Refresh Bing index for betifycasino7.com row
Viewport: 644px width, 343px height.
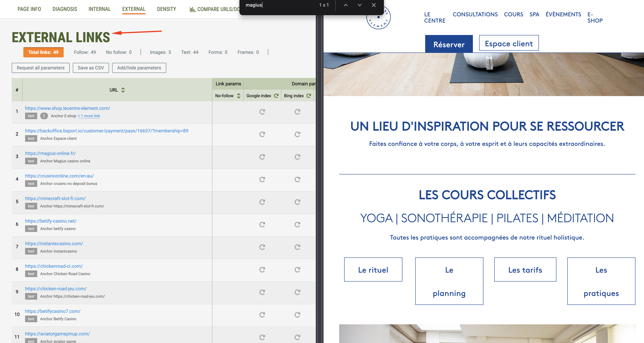tap(297, 315)
